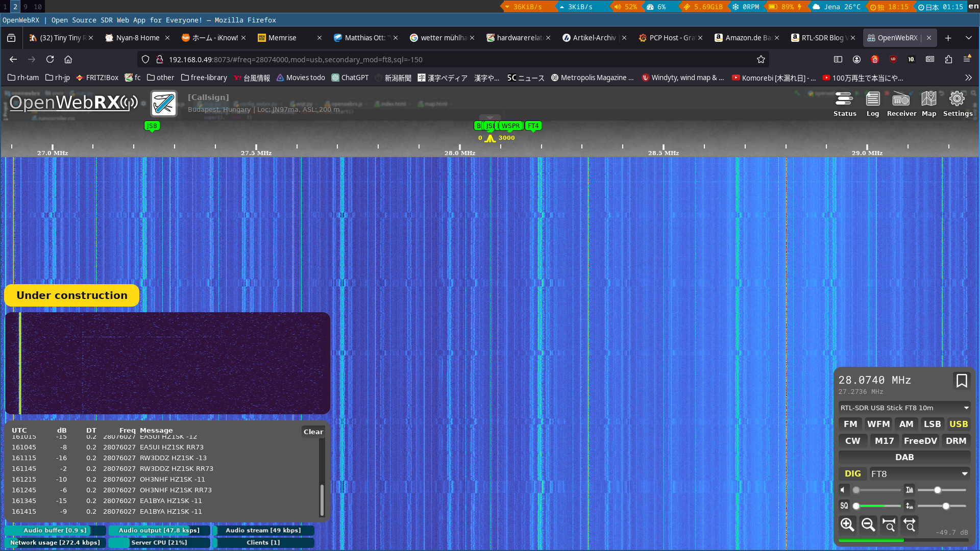980x551 pixels.
Task: Click the ChatGPT bookmark link
Action: [350, 78]
